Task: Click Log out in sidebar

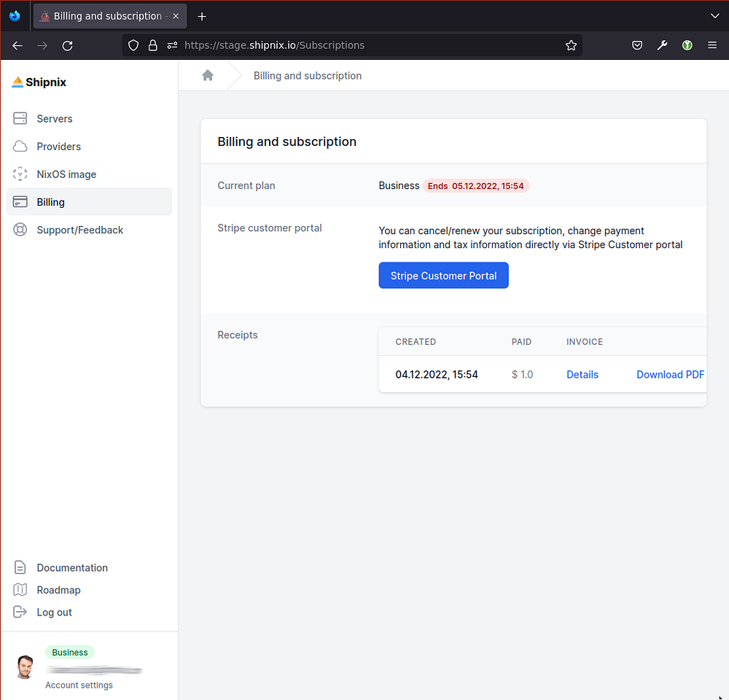Action: 54,612
